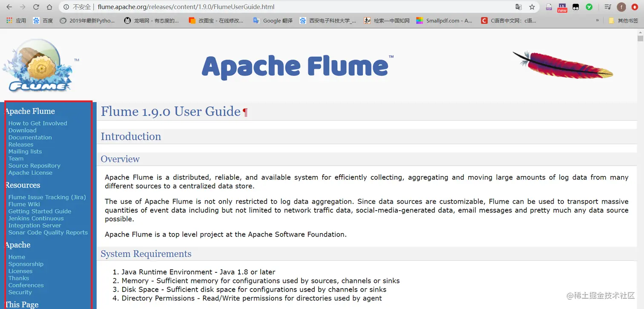The width and height of the screenshot is (644, 309).
Task: Open the Conferences sidebar link
Action: tap(26, 285)
